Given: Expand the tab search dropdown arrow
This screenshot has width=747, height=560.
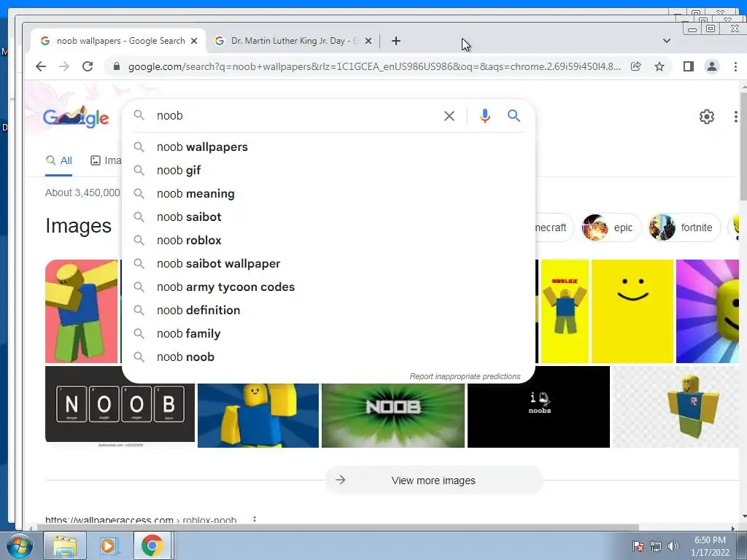Looking at the screenshot, I should (667, 41).
